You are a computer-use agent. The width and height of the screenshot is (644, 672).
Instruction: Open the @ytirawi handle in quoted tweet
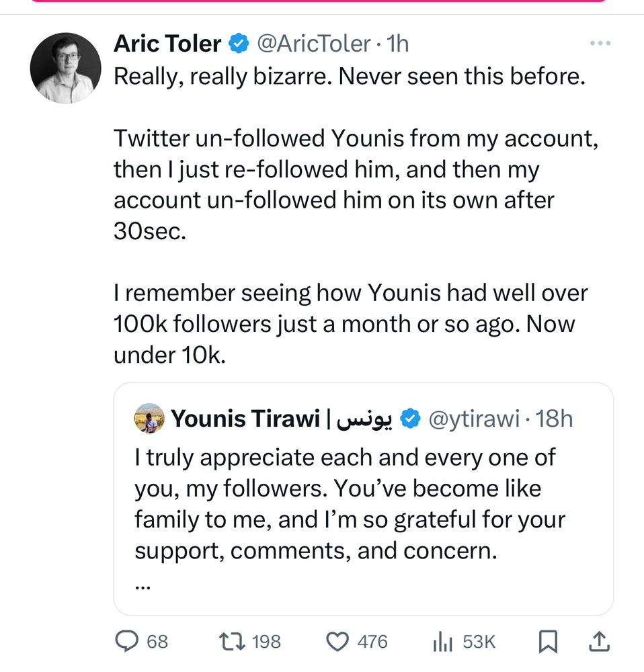(474, 419)
